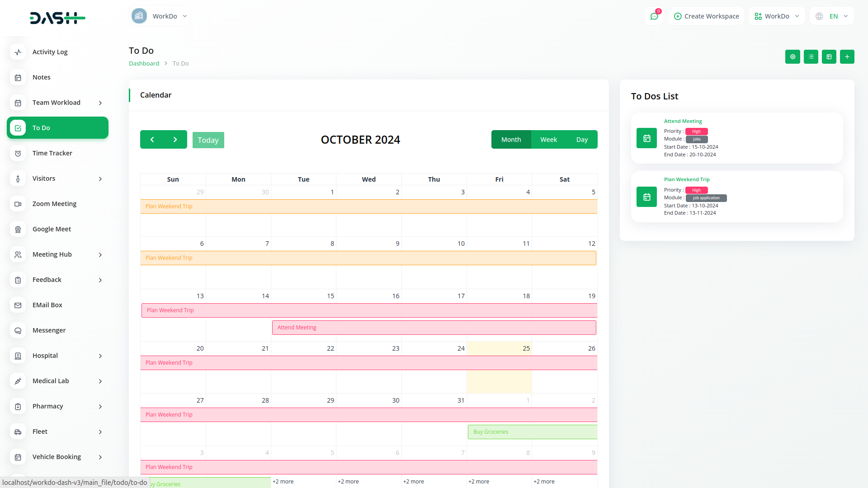This screenshot has height=488, width=868.
Task: Open the grid board view icon
Action: [829, 57]
